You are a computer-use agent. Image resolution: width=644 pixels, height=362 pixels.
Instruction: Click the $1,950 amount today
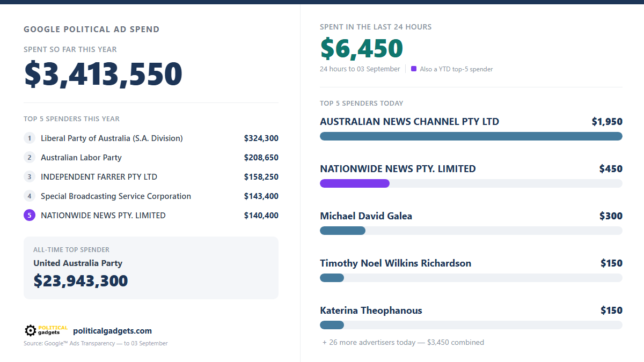[x=607, y=122]
